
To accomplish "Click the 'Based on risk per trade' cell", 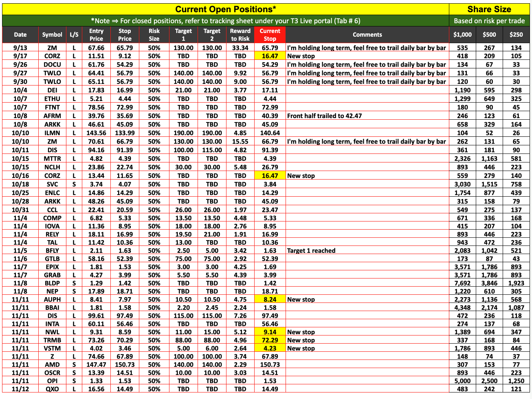I will click(489, 21).
